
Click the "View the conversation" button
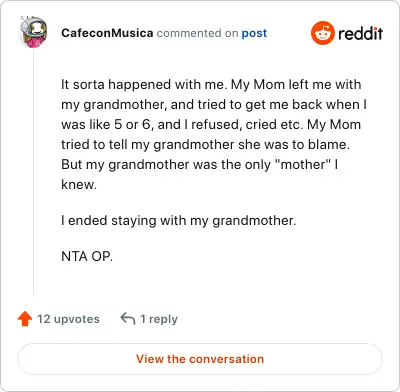click(x=200, y=359)
